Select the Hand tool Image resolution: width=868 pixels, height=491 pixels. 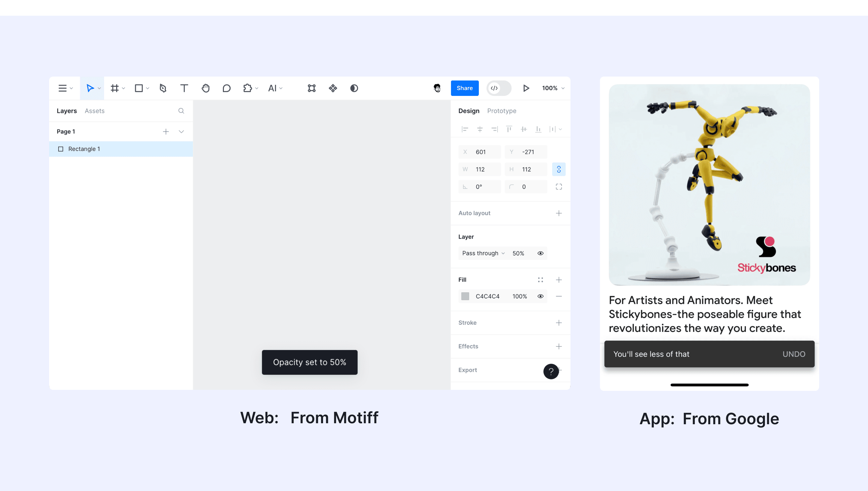[205, 88]
